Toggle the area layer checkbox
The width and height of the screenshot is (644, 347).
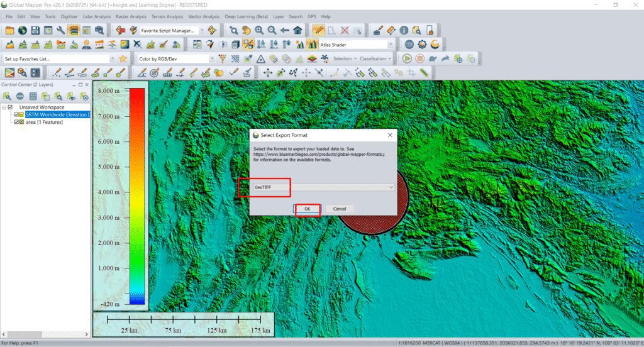point(16,122)
